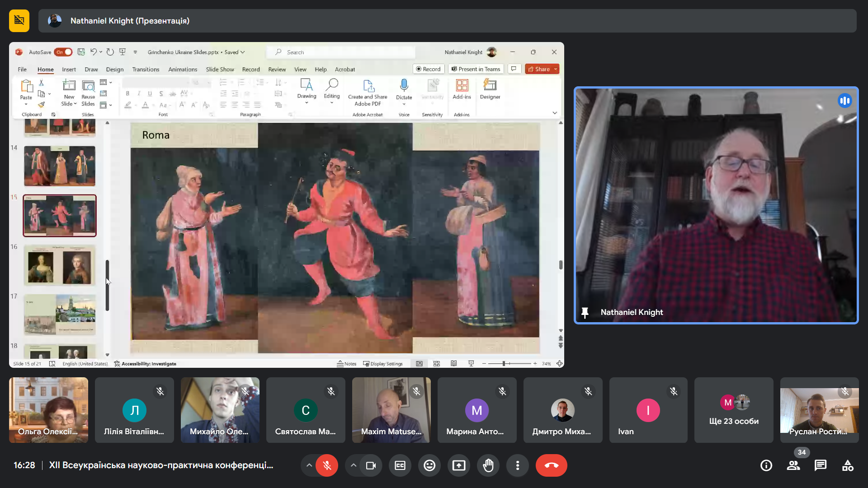Select slide 16 thumbnail with portraits
Image resolution: width=868 pixels, height=488 pixels.
(x=60, y=265)
